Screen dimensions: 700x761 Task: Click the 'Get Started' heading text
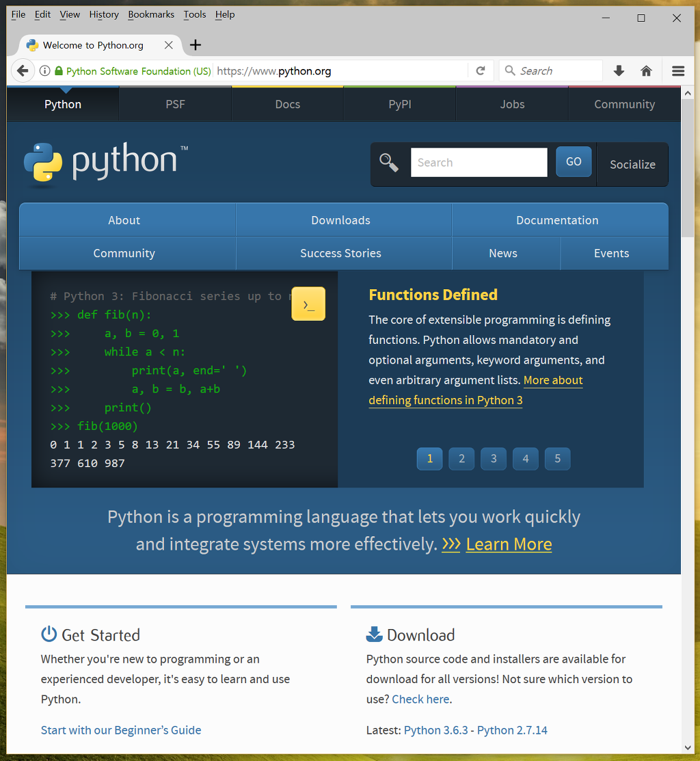click(x=101, y=635)
